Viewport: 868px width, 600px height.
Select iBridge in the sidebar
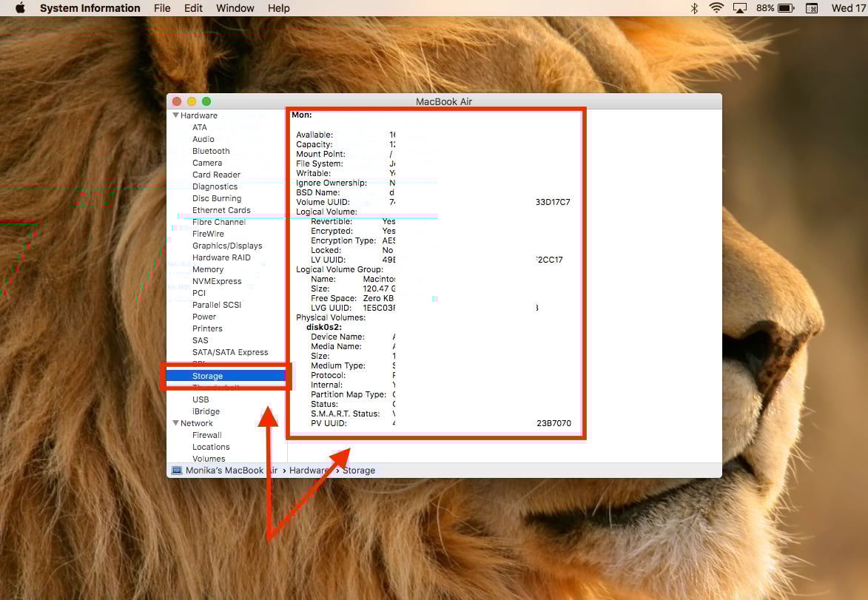(206, 411)
